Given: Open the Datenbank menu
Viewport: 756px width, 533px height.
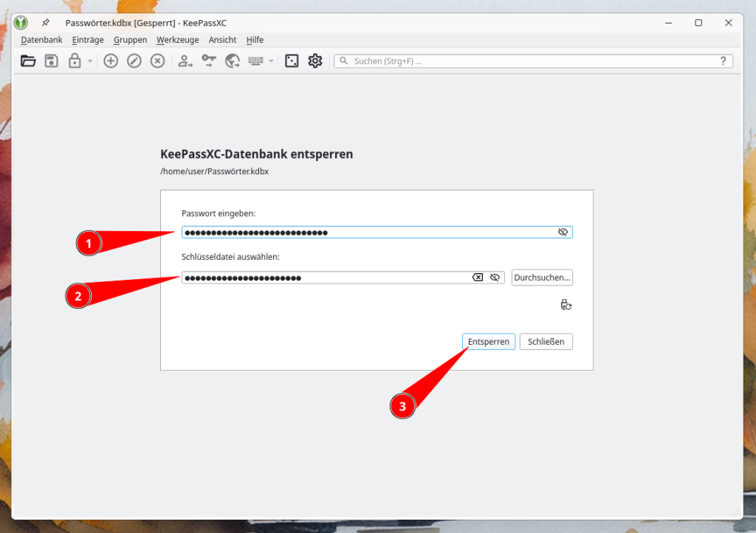Looking at the screenshot, I should [x=41, y=40].
